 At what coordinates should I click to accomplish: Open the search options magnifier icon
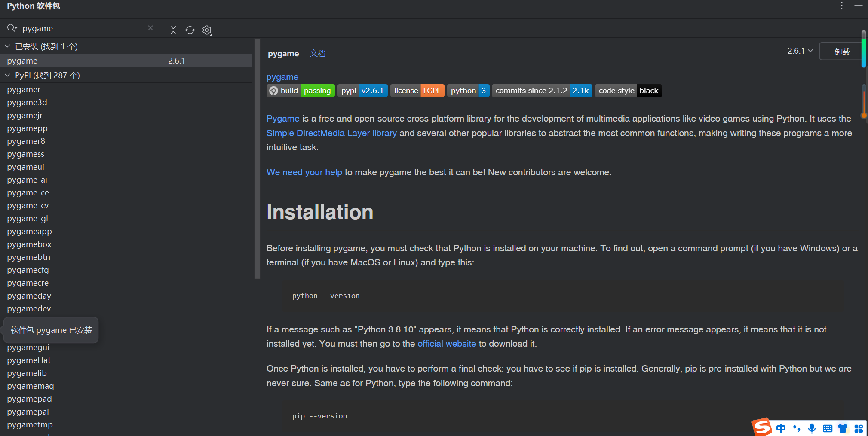(x=12, y=28)
